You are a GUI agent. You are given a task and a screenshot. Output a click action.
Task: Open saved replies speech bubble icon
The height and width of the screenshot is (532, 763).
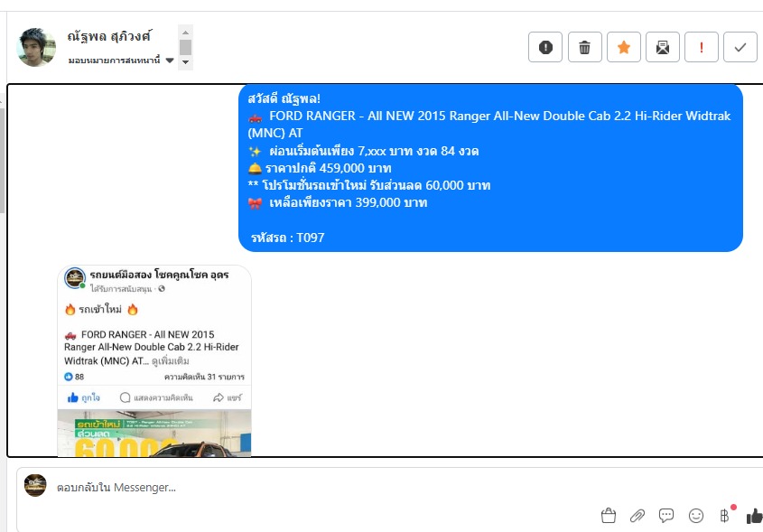666,516
